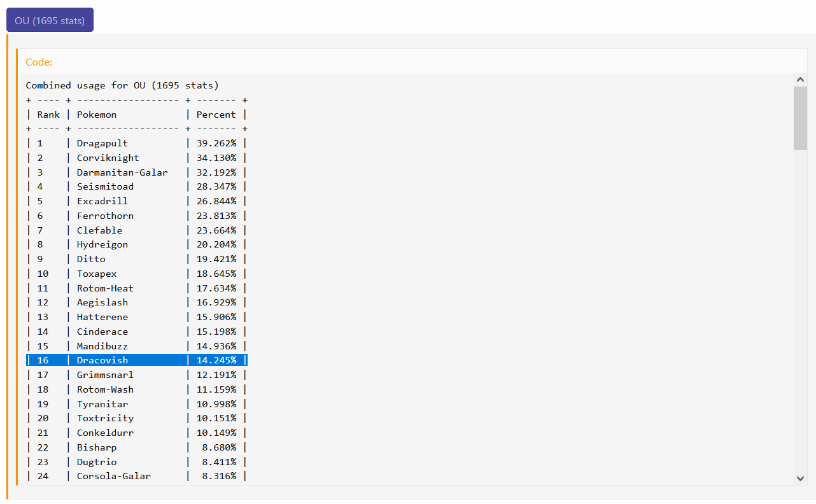Image resolution: width=816 pixels, height=504 pixels.
Task: Click the 10.149% percentage
Action: coord(216,433)
